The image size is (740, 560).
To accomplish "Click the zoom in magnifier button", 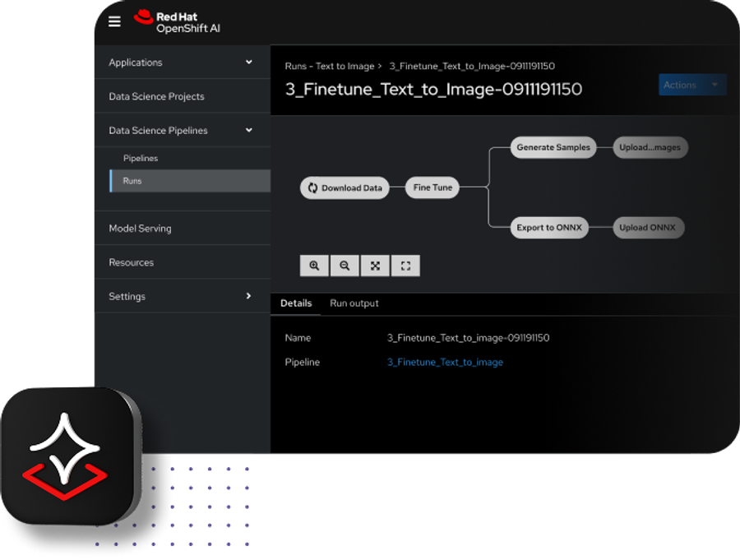I will [314, 266].
